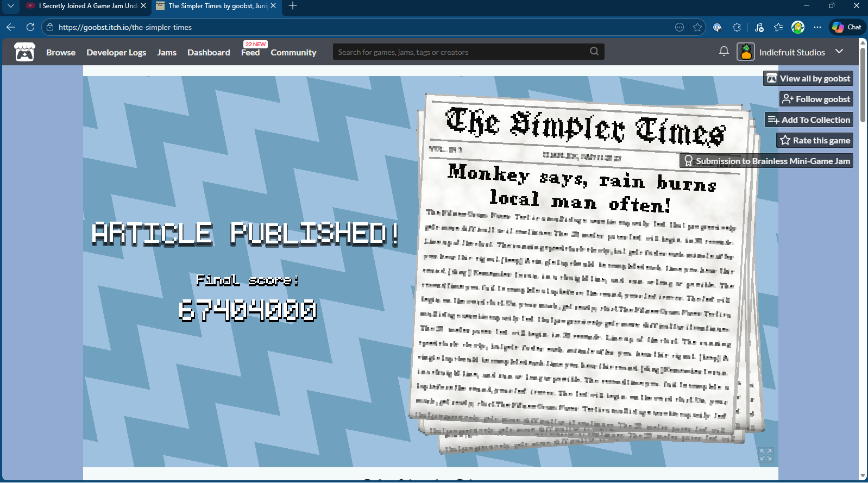Click the itch.io logo icon
The height and width of the screenshot is (483, 868).
[24, 52]
